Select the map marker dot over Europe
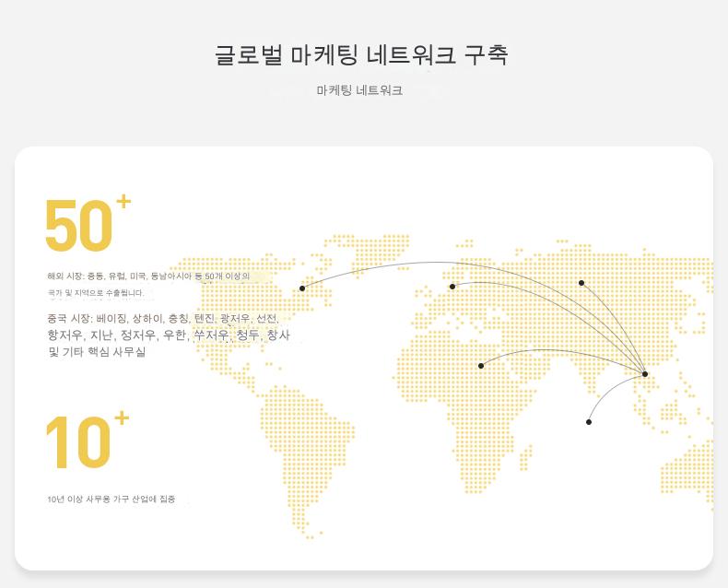The image size is (728, 588). point(452,287)
